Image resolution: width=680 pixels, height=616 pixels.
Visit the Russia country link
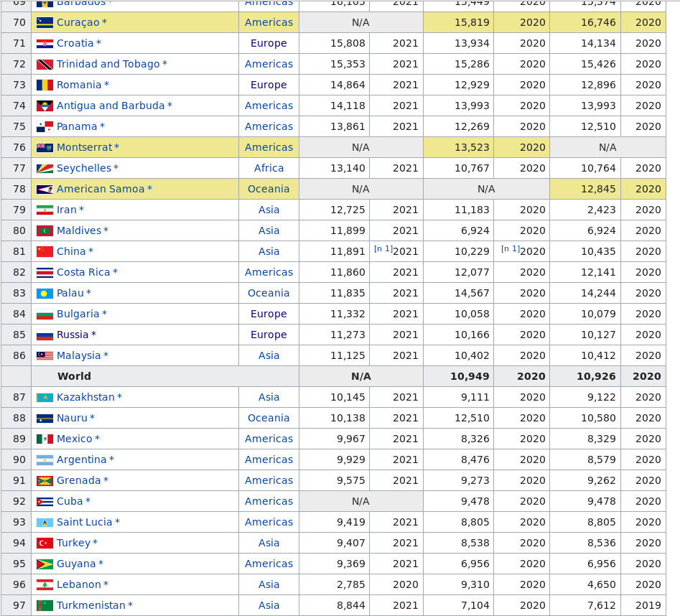73,335
